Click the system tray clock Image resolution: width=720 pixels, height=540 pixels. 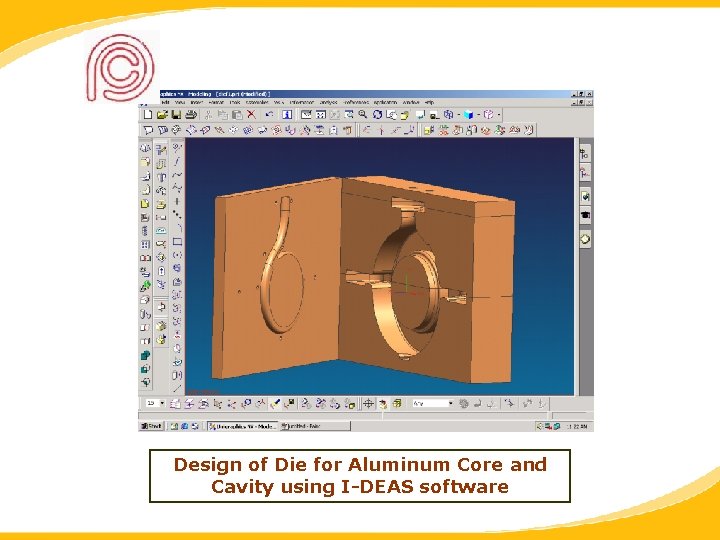pyautogui.click(x=577, y=427)
